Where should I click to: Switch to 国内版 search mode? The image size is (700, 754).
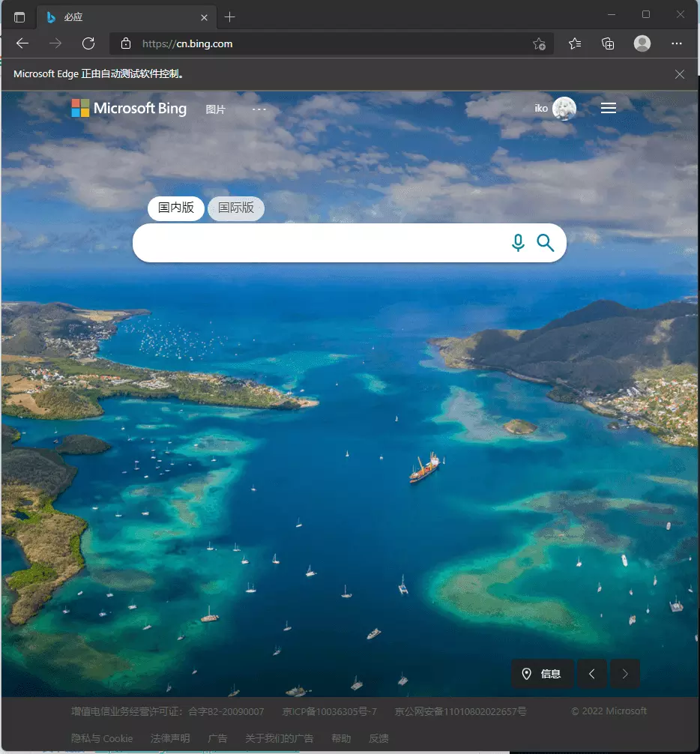(x=176, y=208)
